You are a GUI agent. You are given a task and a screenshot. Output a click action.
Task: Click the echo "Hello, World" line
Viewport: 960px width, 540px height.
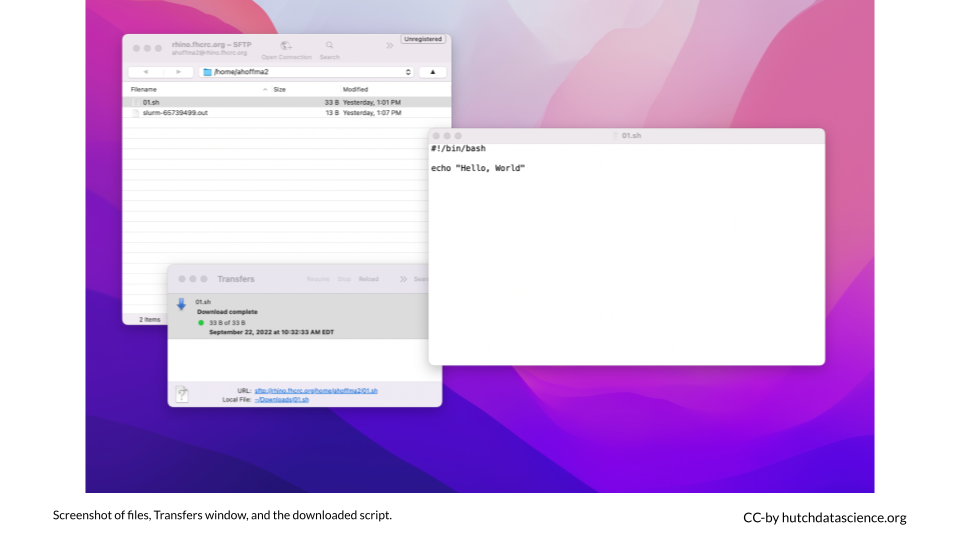(x=478, y=168)
